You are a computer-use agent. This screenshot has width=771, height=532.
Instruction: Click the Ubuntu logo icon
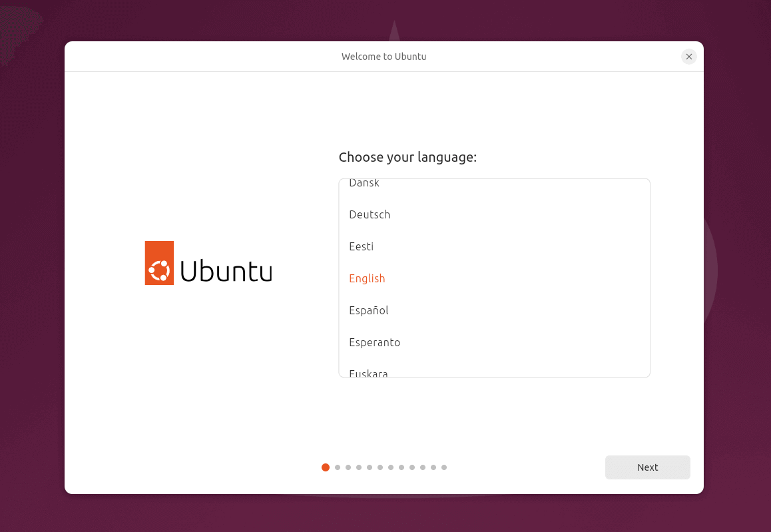pos(159,263)
